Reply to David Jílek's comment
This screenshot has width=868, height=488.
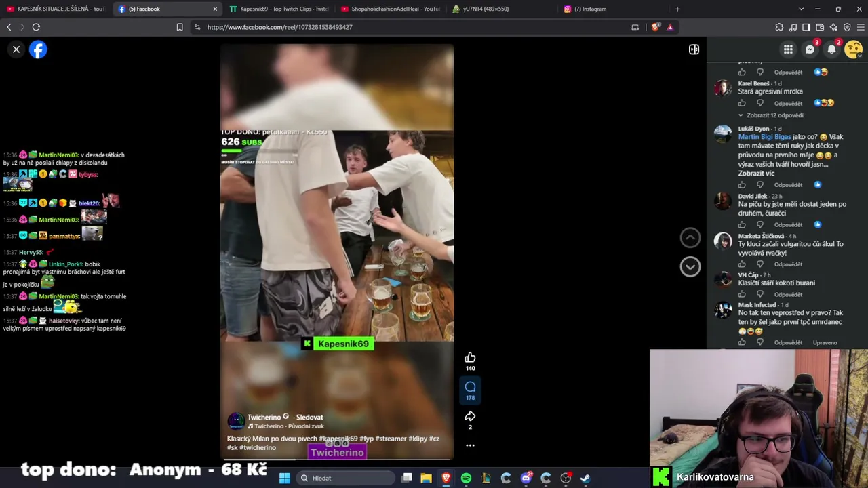pos(788,225)
